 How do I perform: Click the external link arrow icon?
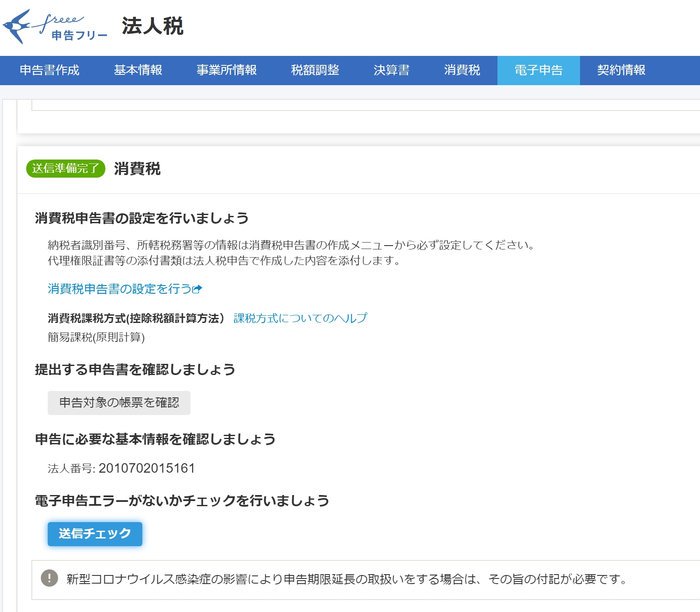click(197, 289)
